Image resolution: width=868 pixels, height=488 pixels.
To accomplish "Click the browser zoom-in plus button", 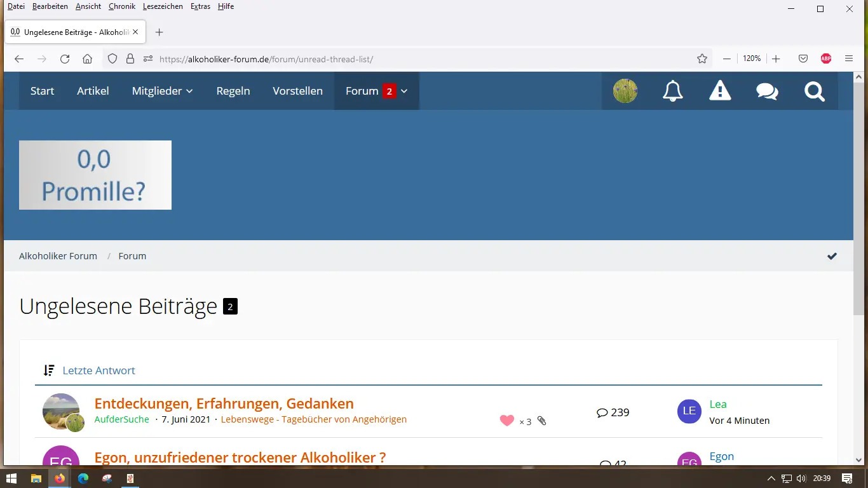I will click(x=776, y=58).
